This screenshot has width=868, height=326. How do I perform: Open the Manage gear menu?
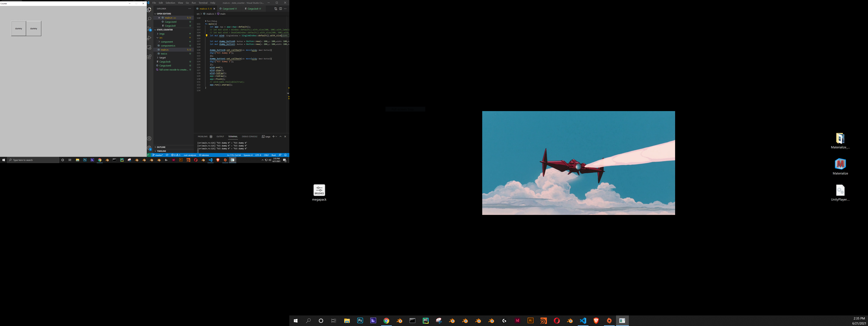pyautogui.click(x=149, y=148)
